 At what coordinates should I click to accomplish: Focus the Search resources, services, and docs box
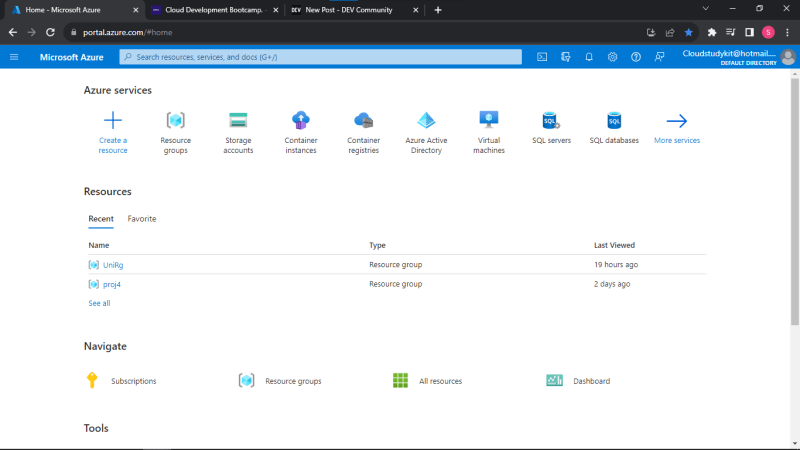320,57
